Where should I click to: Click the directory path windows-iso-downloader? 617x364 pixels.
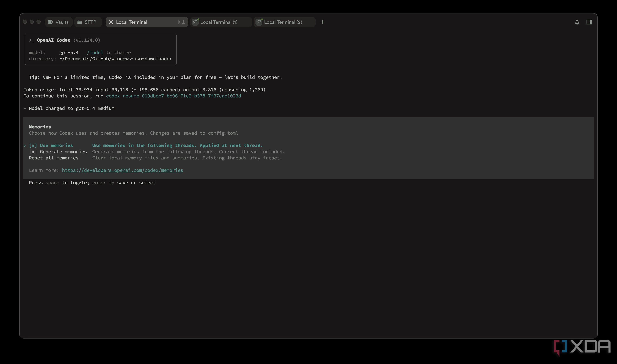click(x=116, y=59)
